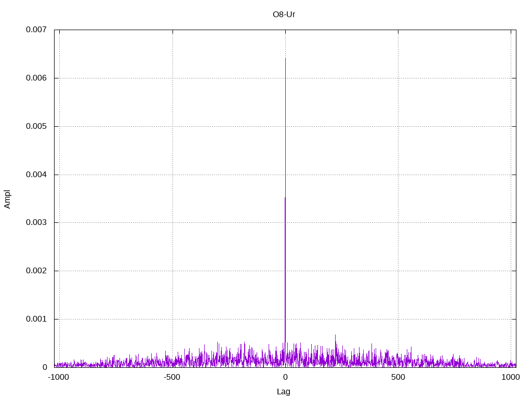Click the 1000 x-axis tick label

[x=511, y=377]
